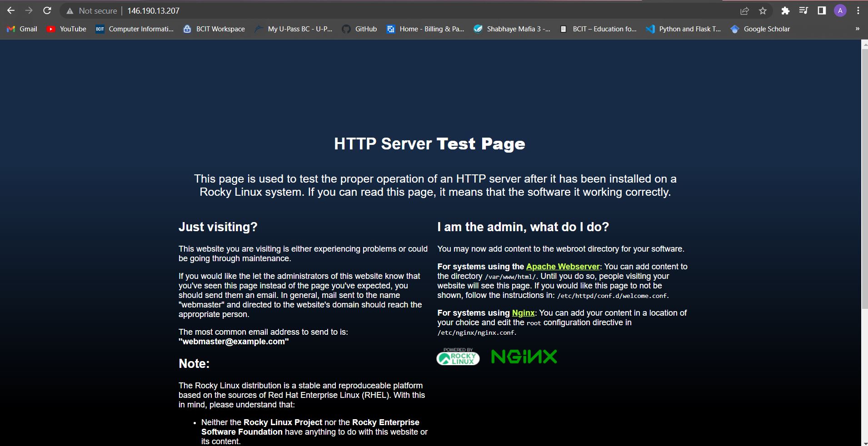Select the address bar URL 146.190.13.207
Viewport: 868px width, 446px height.
click(153, 10)
